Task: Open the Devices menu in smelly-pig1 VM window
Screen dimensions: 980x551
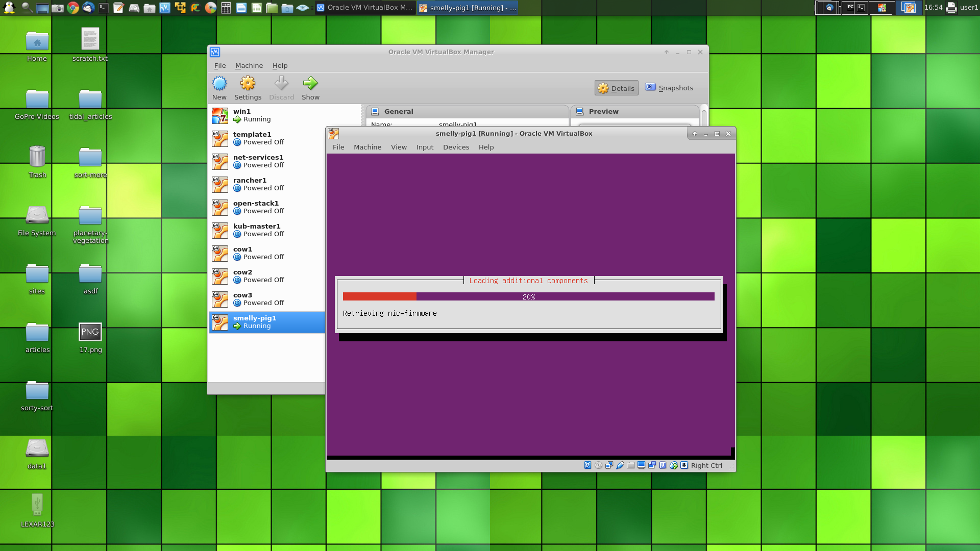Action: [x=456, y=147]
